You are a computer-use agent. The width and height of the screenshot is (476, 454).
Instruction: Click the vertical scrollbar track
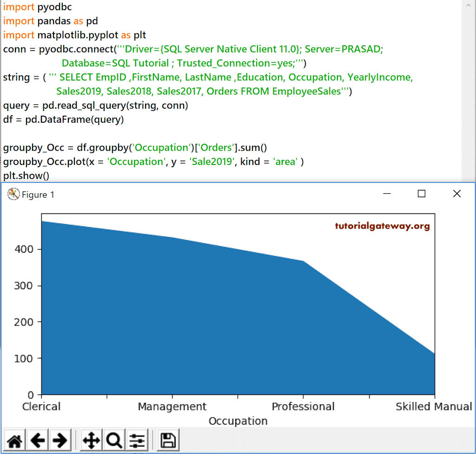click(469, 93)
